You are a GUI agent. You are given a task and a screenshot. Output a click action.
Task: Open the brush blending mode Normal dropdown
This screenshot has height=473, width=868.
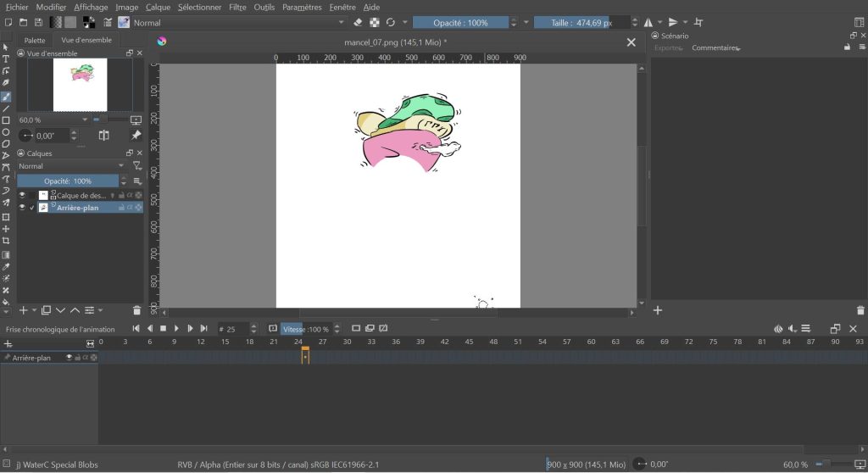pyautogui.click(x=237, y=22)
